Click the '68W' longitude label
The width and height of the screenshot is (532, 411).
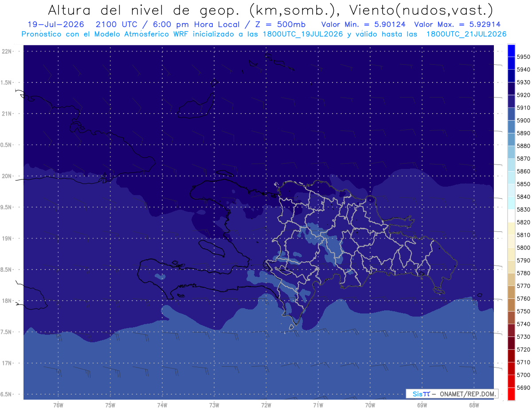(474, 405)
